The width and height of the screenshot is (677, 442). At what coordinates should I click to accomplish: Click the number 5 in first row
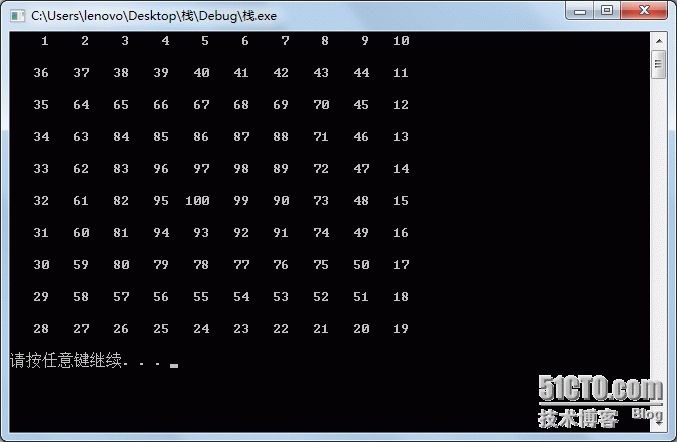pyautogui.click(x=205, y=41)
